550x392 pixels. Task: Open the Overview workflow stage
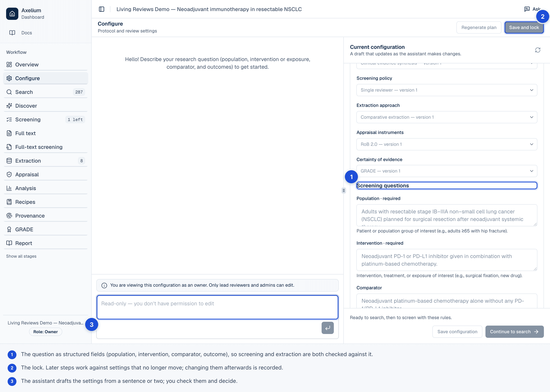pyautogui.click(x=46, y=65)
